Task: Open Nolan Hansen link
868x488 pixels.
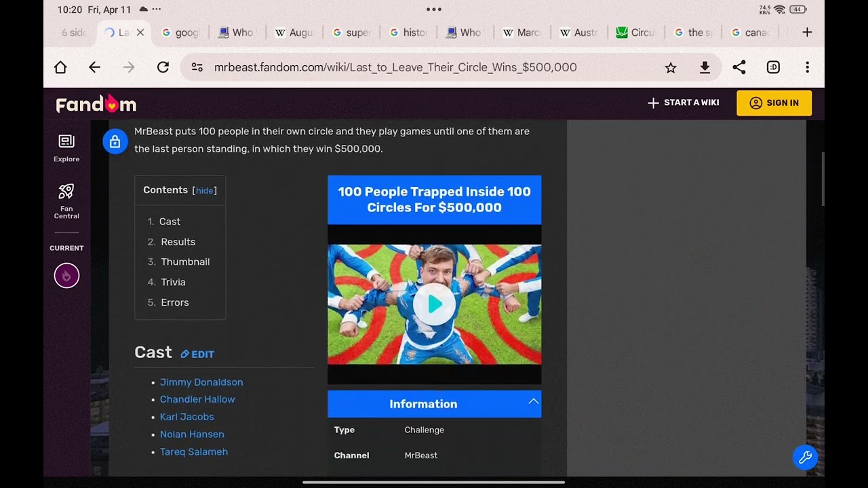Action: pos(192,434)
